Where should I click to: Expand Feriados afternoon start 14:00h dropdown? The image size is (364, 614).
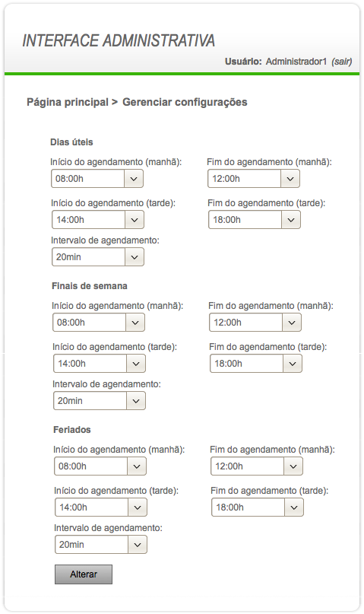click(x=101, y=507)
